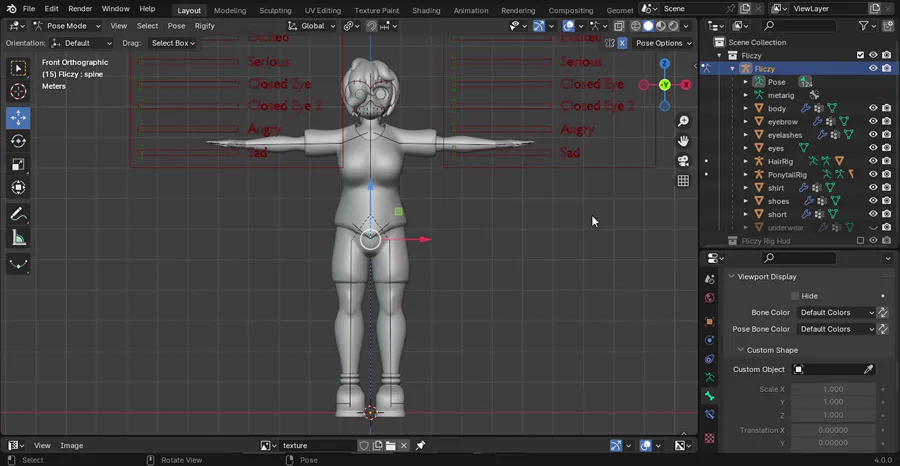Click the Scene name field
The height and width of the screenshot is (466, 900).
click(692, 9)
